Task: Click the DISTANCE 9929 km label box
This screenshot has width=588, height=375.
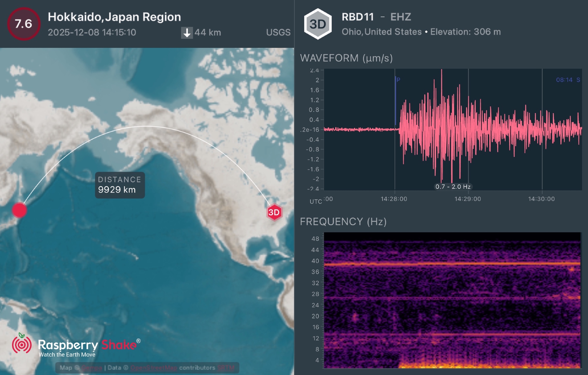Action: point(120,185)
